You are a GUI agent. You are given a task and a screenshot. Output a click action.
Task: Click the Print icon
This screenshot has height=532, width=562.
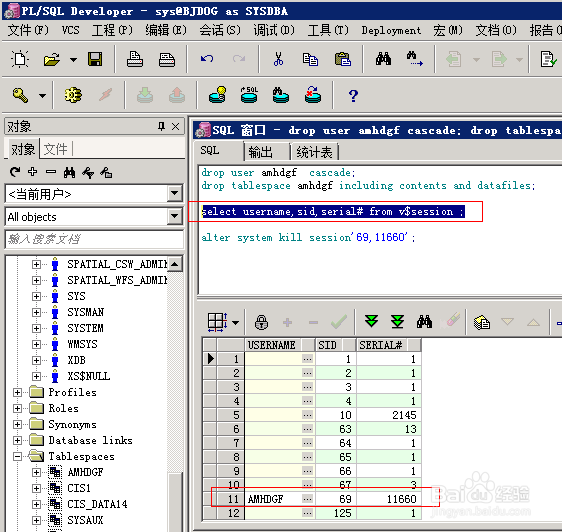(135, 59)
